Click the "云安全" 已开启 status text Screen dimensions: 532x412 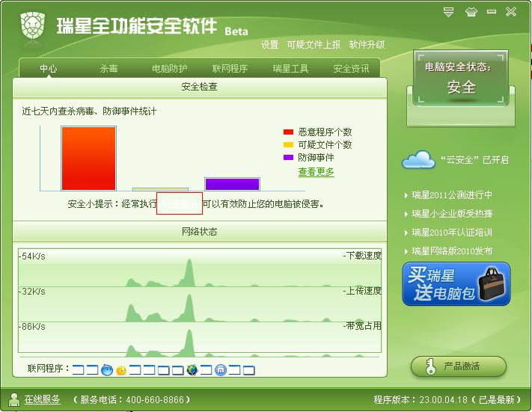point(474,160)
